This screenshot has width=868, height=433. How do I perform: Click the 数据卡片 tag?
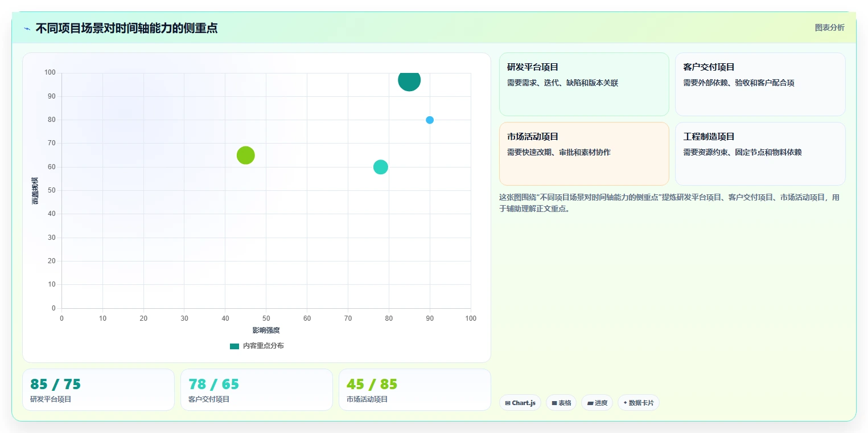639,403
